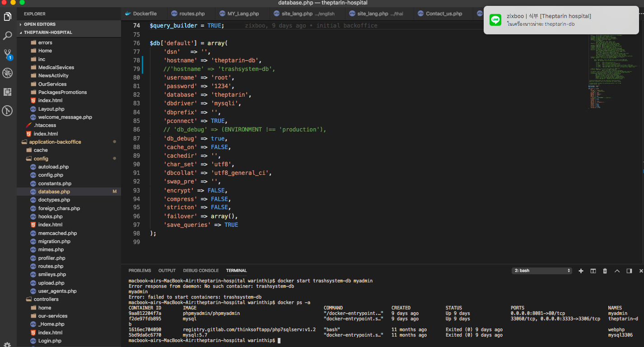Select the TERMINAL panel tab
This screenshot has width=644, height=347.
coord(236,271)
